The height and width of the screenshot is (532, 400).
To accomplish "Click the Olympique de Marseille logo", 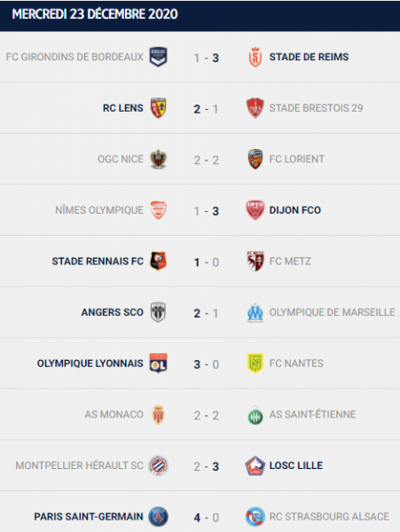I will tap(255, 312).
